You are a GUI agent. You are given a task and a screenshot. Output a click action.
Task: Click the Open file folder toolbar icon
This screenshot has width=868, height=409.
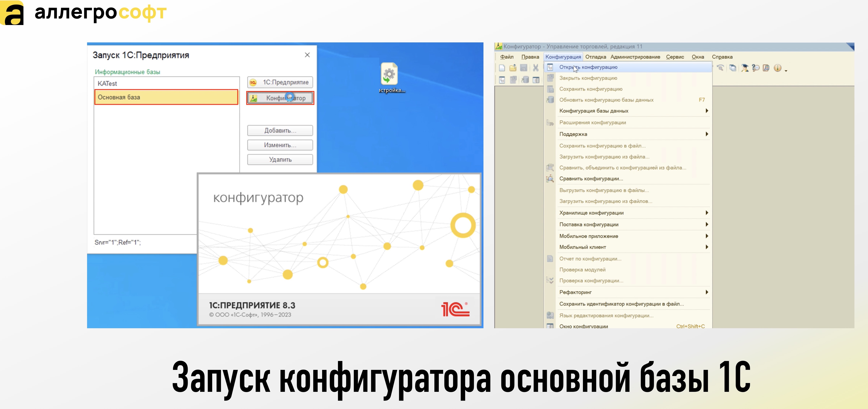point(513,68)
